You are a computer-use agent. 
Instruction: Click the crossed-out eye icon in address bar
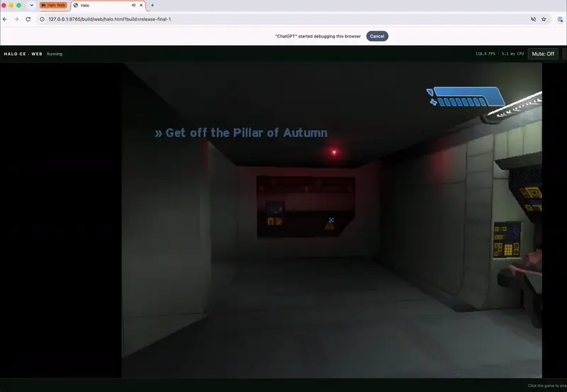pos(533,19)
